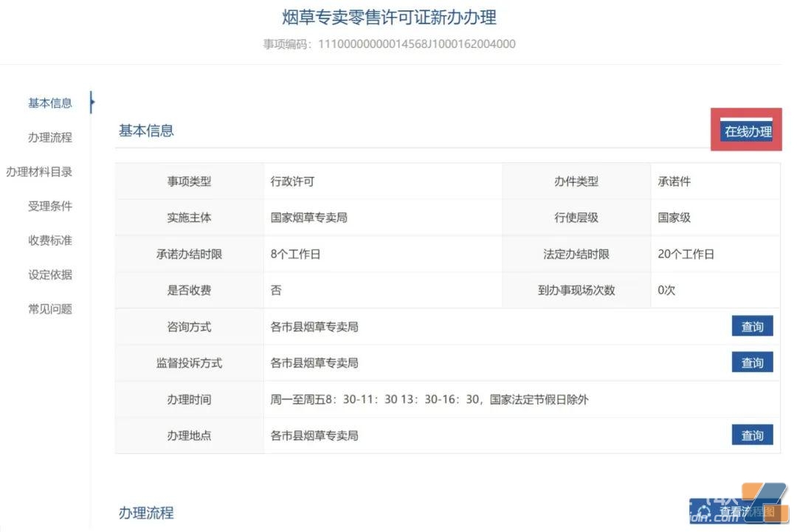
Task: Click the network diagram icon beside 查看流程图
Action: click(x=703, y=508)
